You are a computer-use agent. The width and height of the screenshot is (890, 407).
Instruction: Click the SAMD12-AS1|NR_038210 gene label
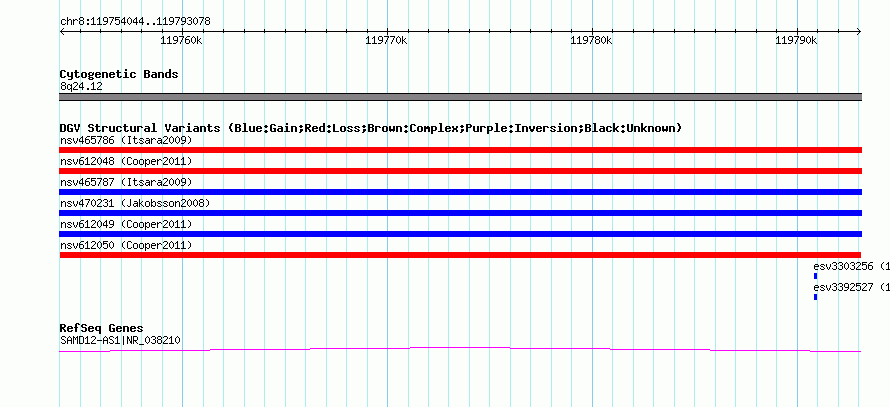120,341
